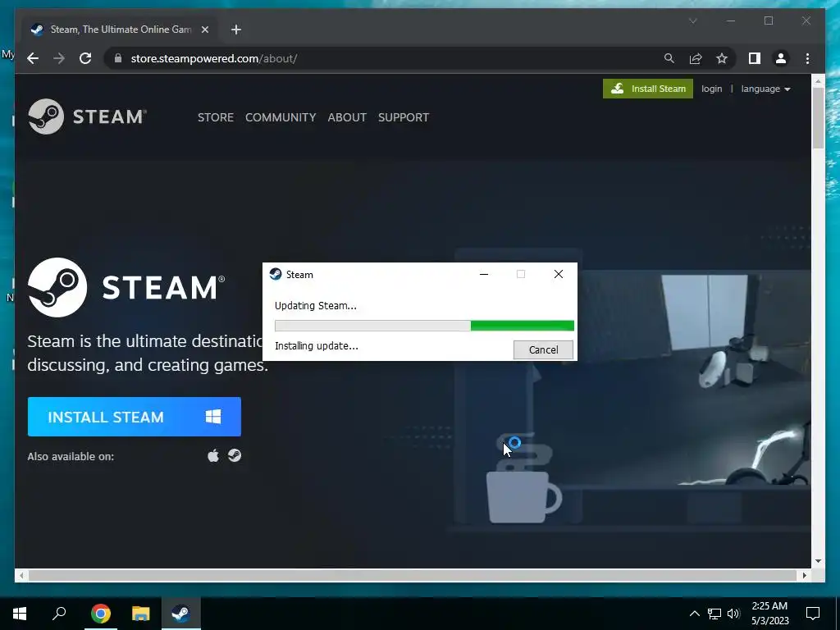This screenshot has width=840, height=630.
Task: Open the COMMUNITY menu
Action: pos(281,117)
